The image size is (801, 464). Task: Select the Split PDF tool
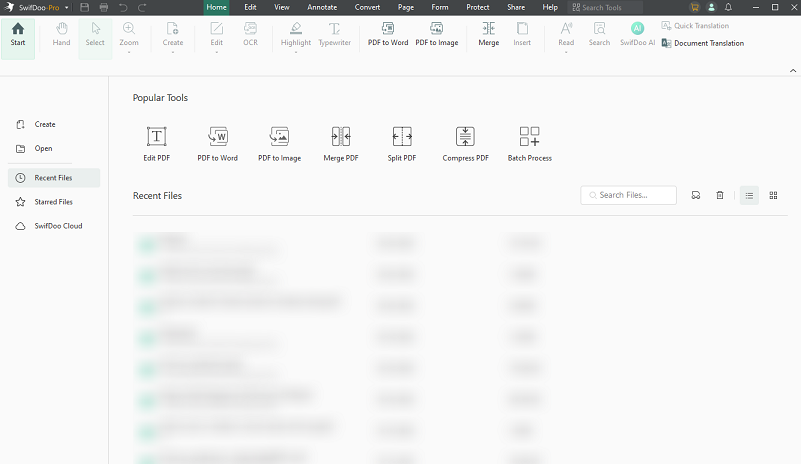402,144
